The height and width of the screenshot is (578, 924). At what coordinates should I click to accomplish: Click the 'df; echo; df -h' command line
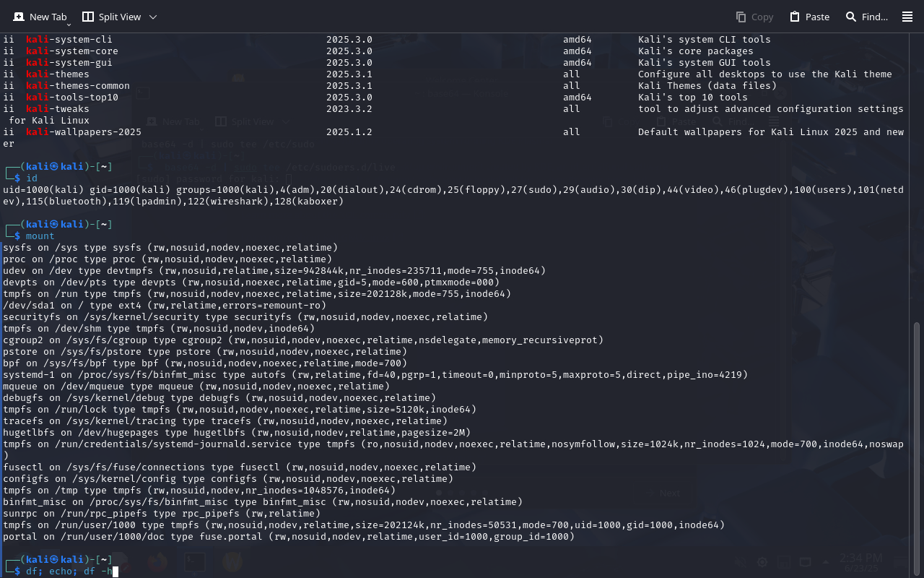click(69, 571)
